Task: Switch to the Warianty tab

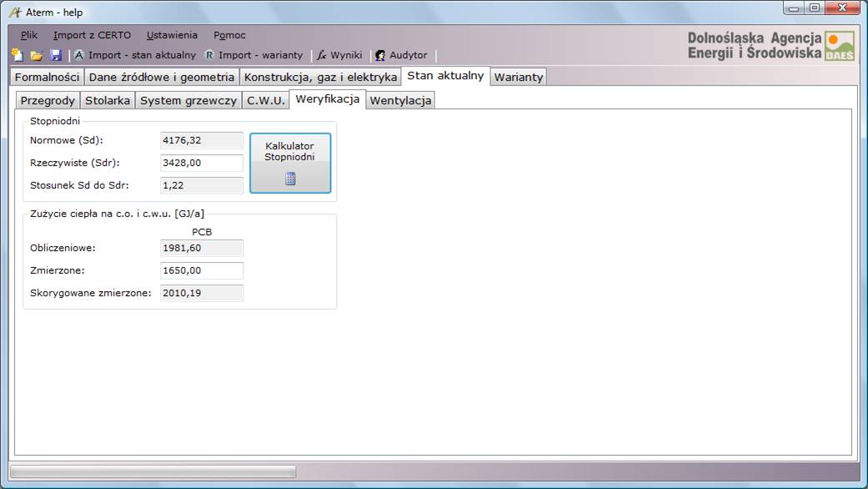Action: 518,77
